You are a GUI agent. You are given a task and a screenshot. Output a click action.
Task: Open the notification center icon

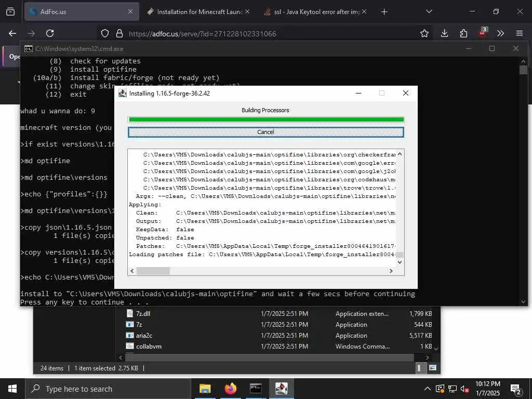(516, 389)
